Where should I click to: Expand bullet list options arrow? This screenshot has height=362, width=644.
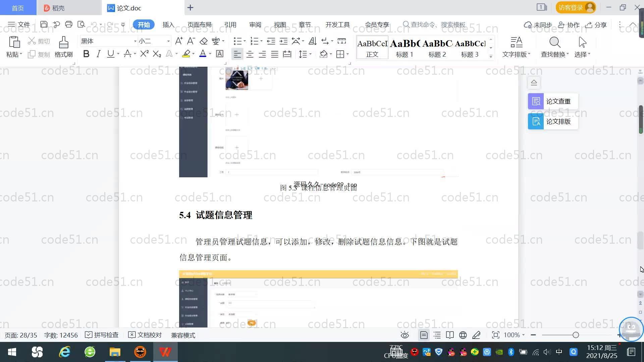pyautogui.click(x=245, y=41)
